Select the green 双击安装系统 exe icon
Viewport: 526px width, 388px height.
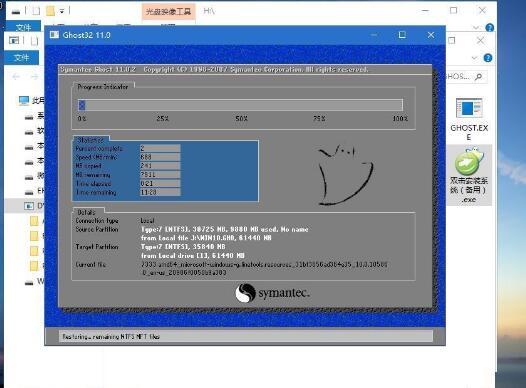coord(469,161)
